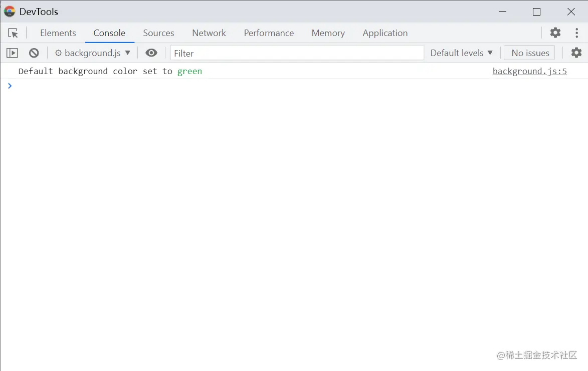The height and width of the screenshot is (371, 588).
Task: Open the Default levels dropdown
Action: pyautogui.click(x=461, y=53)
